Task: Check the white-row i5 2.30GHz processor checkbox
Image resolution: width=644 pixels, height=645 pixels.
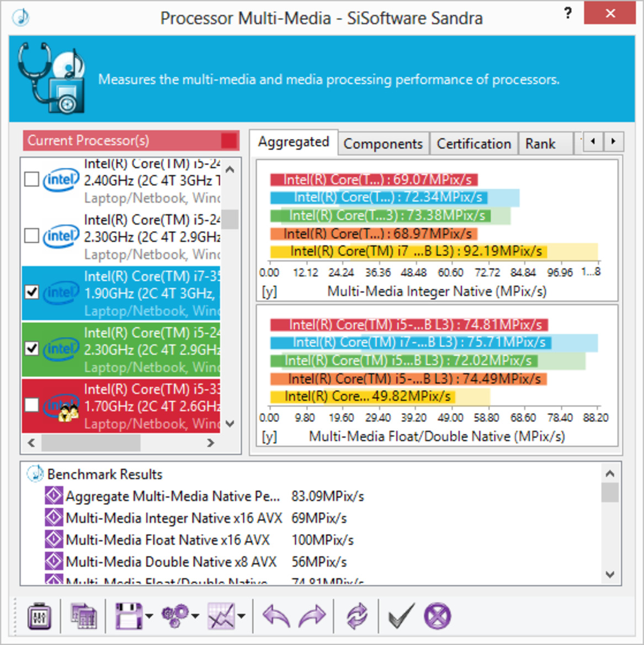Action: click(31, 236)
